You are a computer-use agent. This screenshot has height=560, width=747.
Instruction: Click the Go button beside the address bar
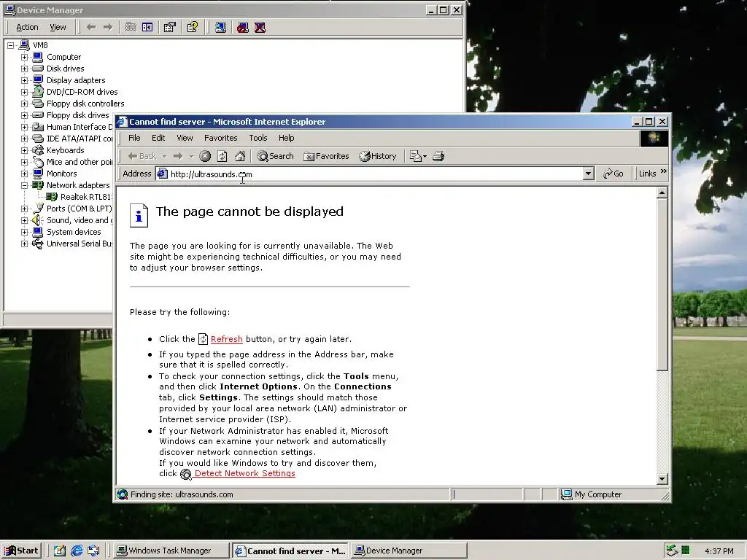(x=614, y=174)
